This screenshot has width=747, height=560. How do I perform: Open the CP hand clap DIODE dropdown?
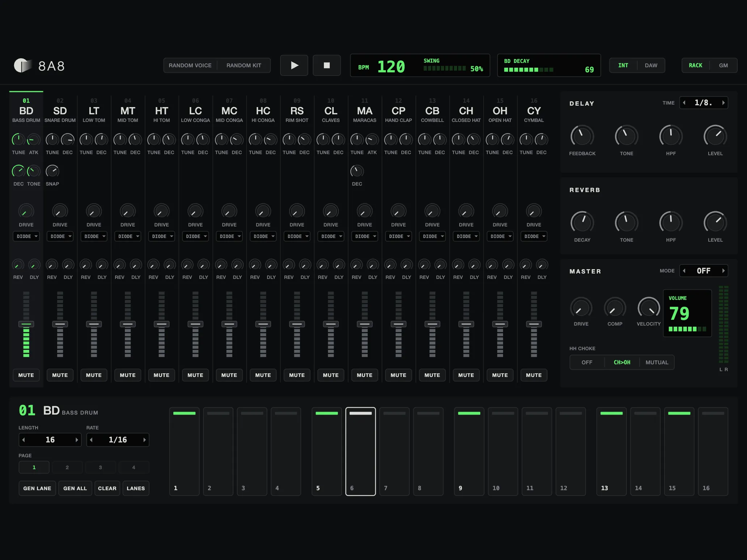[x=398, y=236]
